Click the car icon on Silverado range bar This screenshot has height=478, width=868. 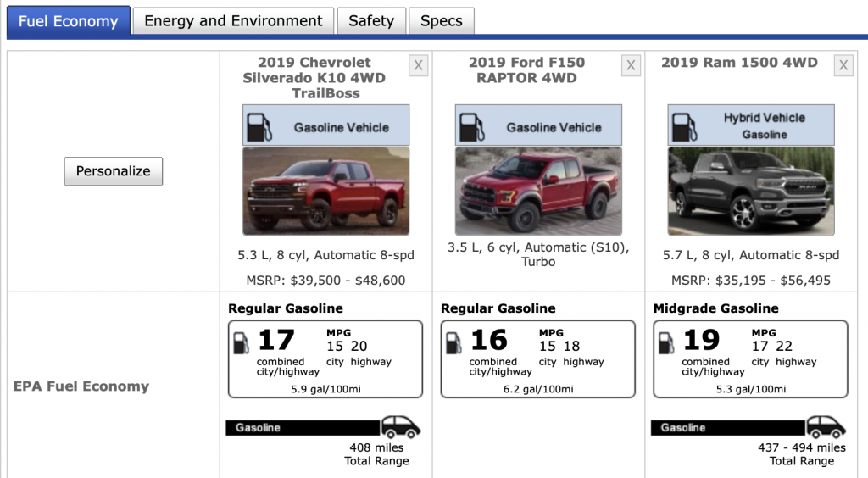point(401,427)
